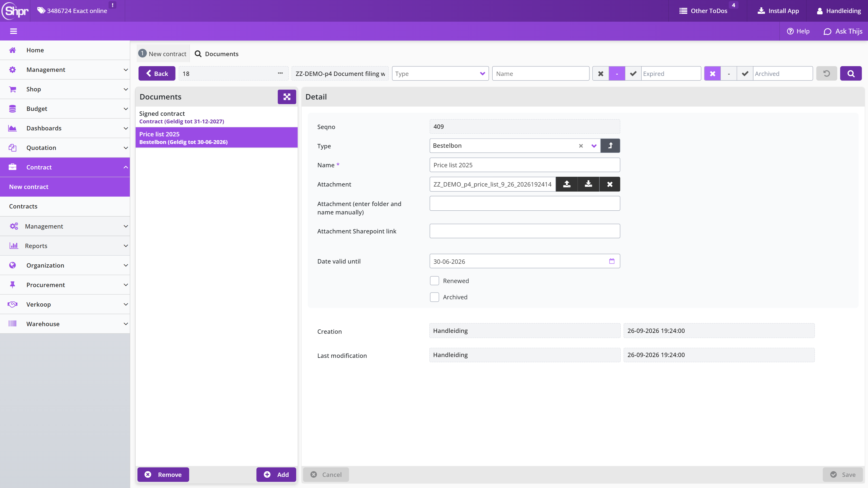Click the Name filter input field
The image size is (868, 488).
click(541, 73)
